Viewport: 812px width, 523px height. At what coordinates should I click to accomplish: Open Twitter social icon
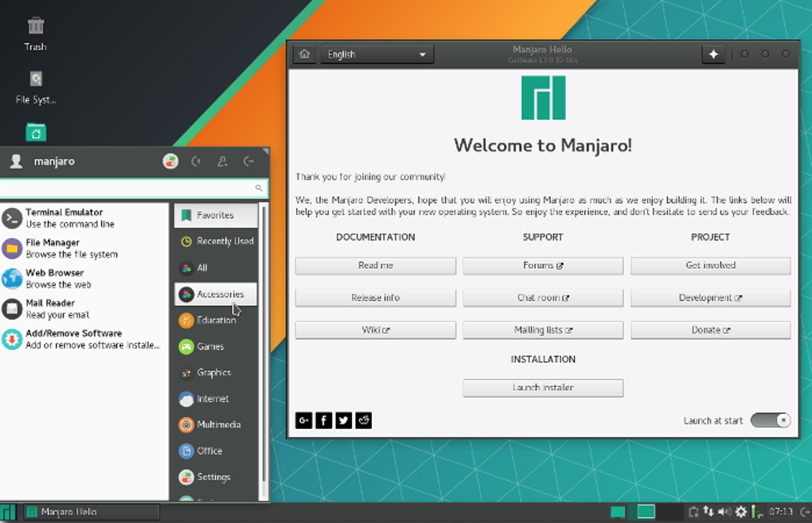(x=343, y=420)
